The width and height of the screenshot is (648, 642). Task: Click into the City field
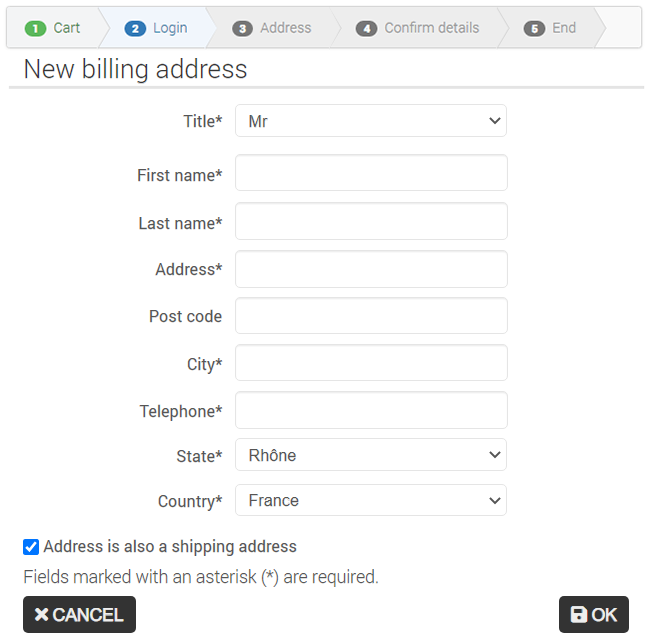(x=371, y=363)
